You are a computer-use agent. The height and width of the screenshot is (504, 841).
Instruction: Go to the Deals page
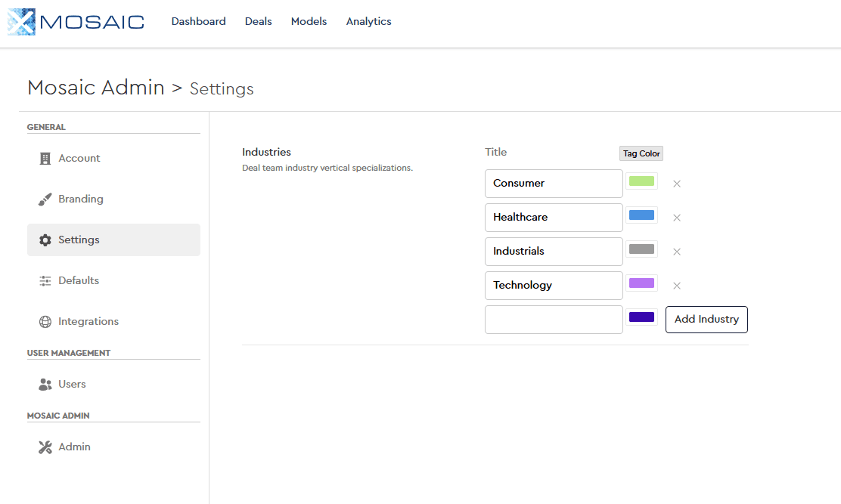coord(258,21)
